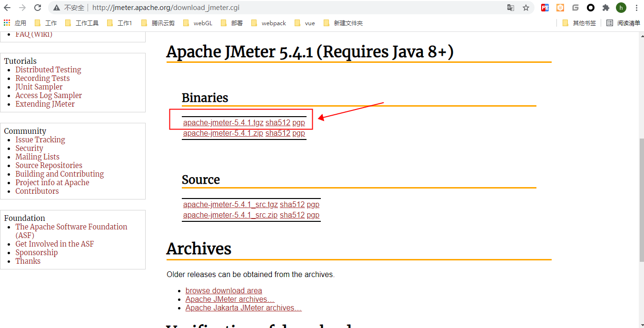This screenshot has height=328, width=644.
Task: Click the Sponsorship link under Foundation
Action: pos(36,252)
